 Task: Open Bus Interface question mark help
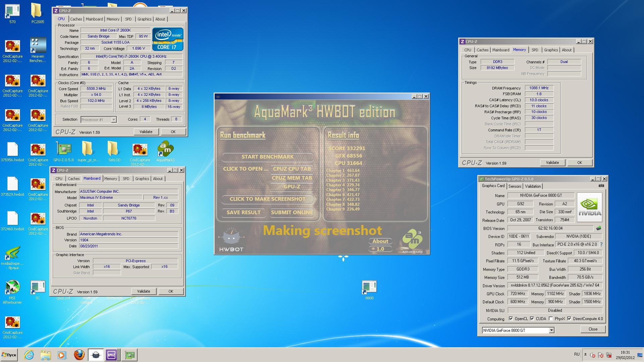(601, 244)
